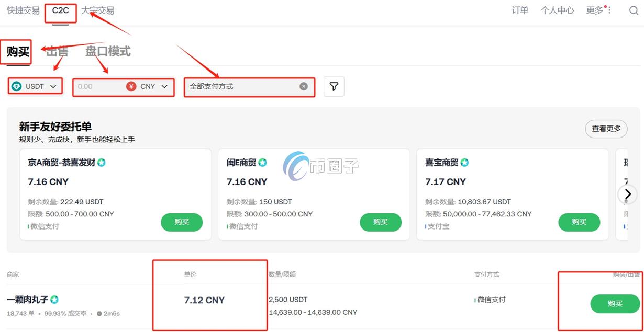
Task: Open the search magnifier icon
Action: 634,10
